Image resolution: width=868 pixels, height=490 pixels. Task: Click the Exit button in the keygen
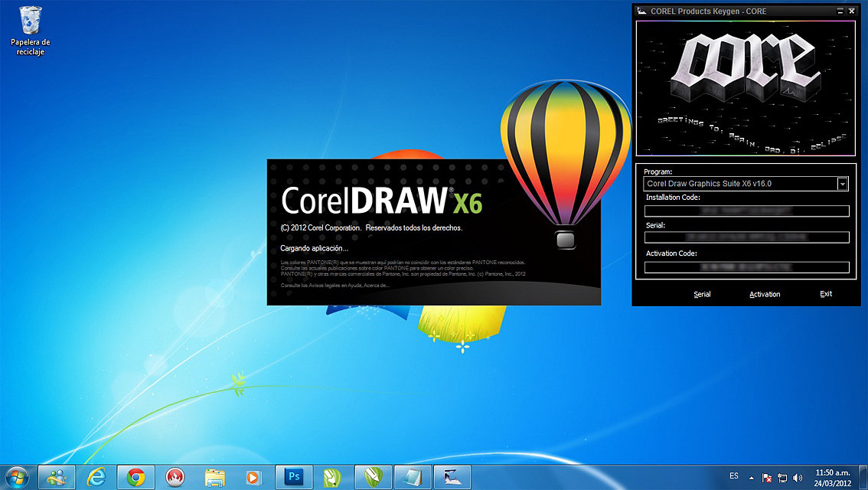(x=826, y=294)
